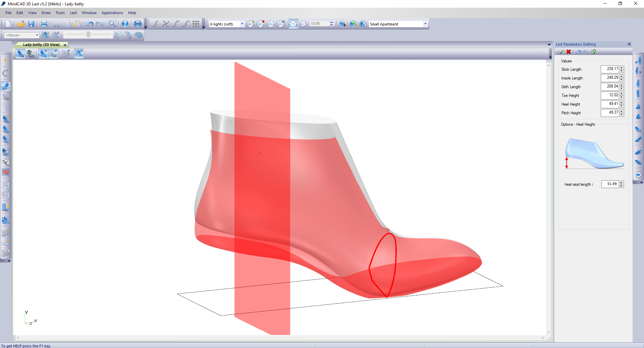Screen dimensions: 644x348
Task: Toggle last visibility eye icon in view toolbar
Action: click(43, 54)
